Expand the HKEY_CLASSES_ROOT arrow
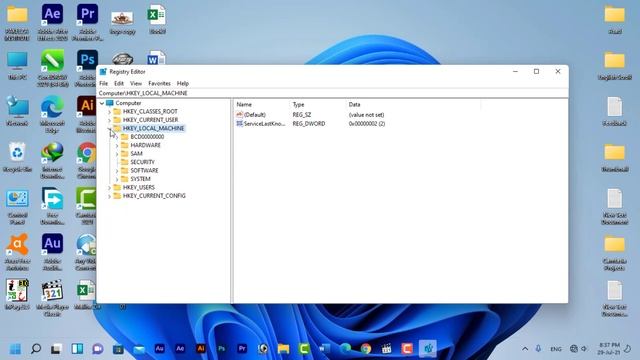This screenshot has height=360, width=640. click(x=109, y=111)
